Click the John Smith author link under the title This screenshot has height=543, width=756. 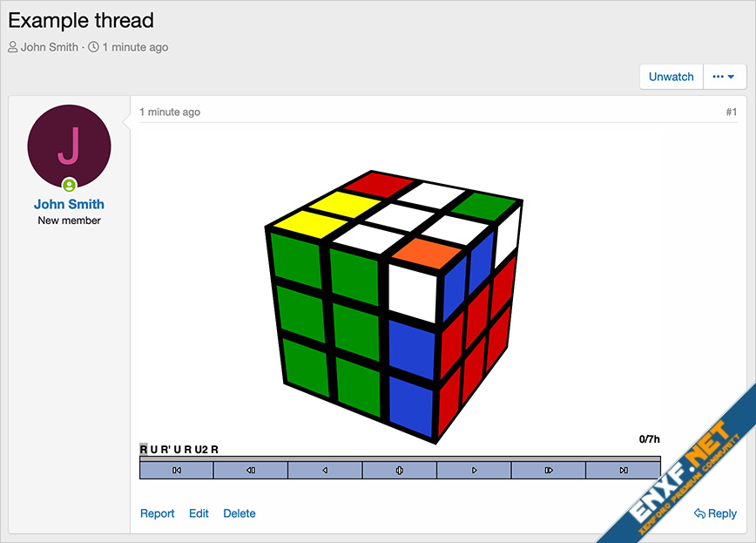[49, 47]
